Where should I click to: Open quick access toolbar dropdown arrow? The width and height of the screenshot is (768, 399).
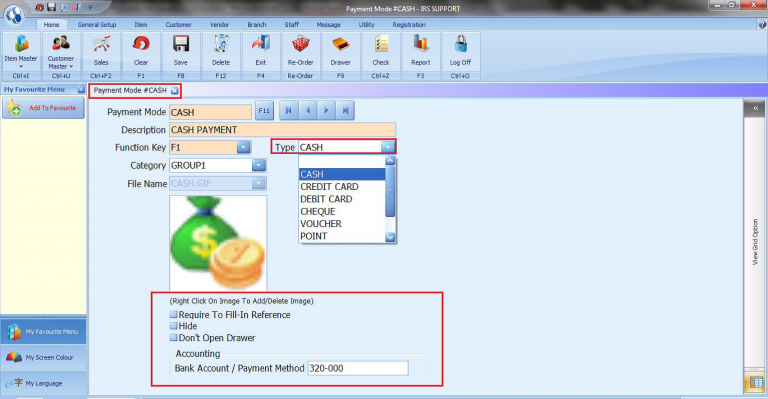[x=90, y=7]
